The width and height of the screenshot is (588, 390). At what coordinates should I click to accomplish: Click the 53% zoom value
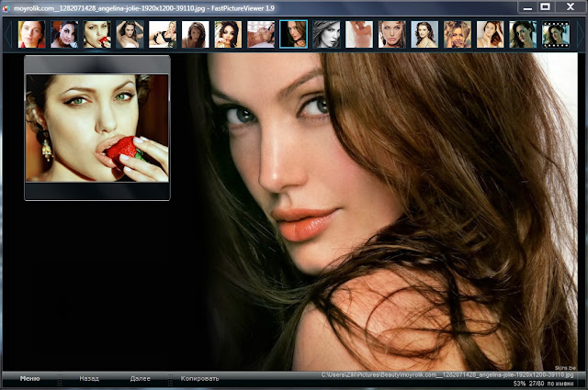click(x=519, y=384)
